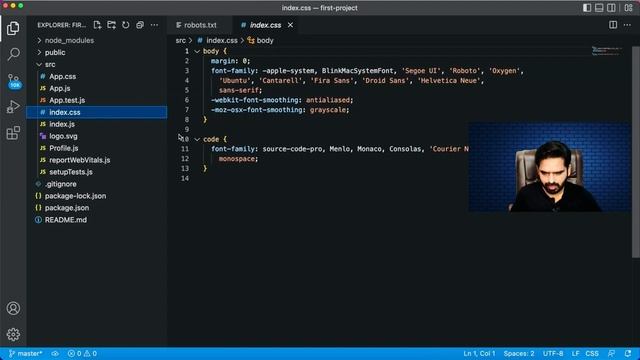
Task: Open editor more actions menu
Action: 627,25
